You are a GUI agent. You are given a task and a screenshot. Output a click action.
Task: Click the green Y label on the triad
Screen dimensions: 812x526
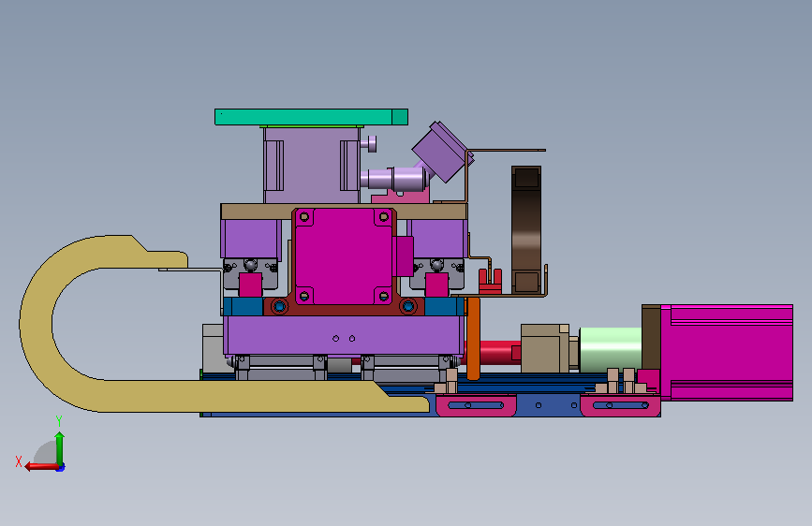59,421
